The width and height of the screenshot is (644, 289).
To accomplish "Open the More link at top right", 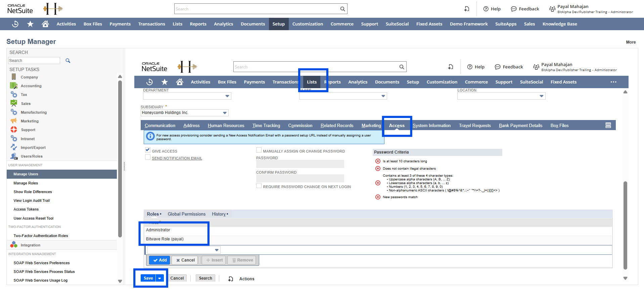I will tap(631, 42).
